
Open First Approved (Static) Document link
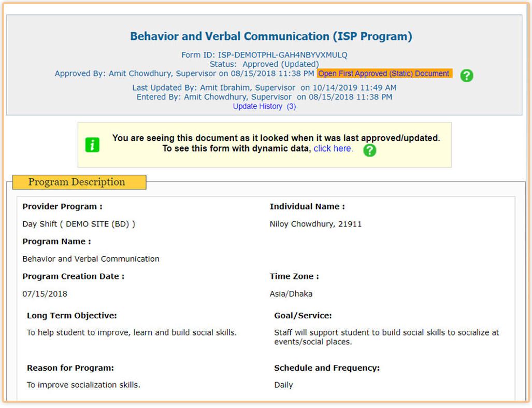tap(384, 74)
